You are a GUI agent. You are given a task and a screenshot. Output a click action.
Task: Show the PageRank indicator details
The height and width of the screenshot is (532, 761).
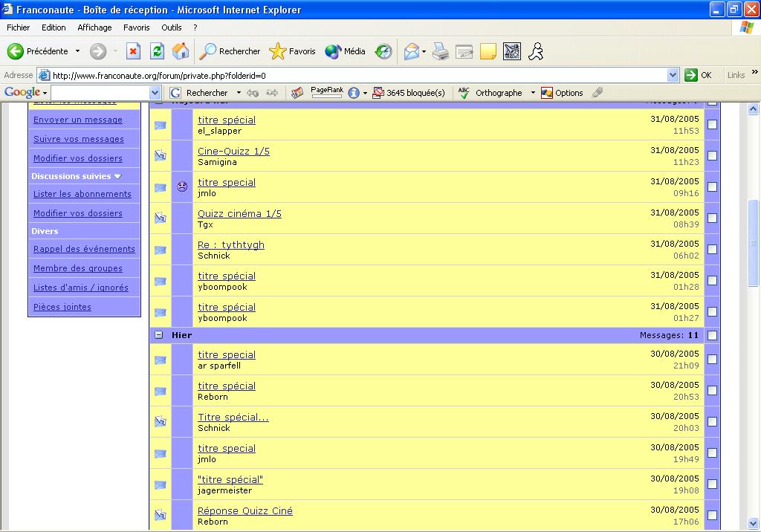(x=327, y=92)
